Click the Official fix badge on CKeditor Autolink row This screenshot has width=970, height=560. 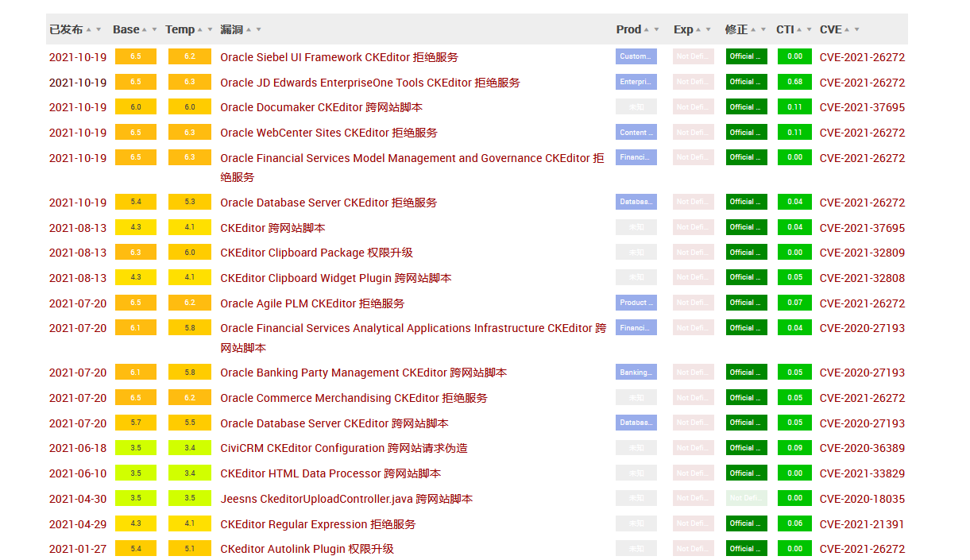coord(746,548)
